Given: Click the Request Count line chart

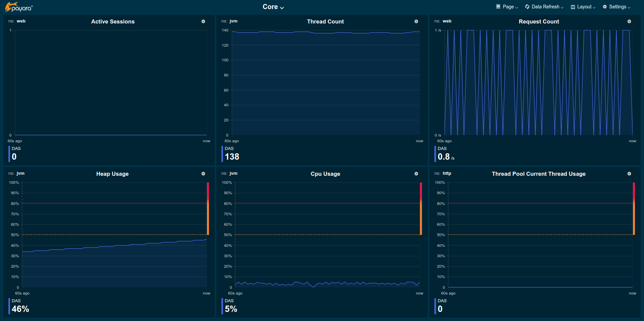Looking at the screenshot, I should point(538,83).
